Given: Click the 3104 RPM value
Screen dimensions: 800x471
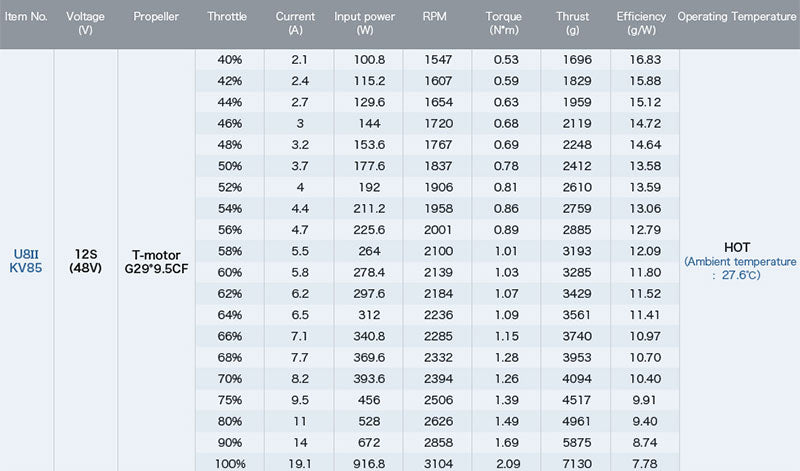Looking at the screenshot, I should click(x=438, y=462).
